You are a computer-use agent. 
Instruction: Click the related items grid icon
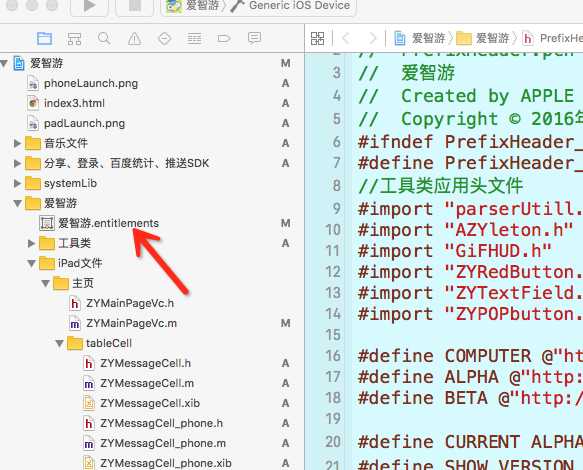click(318, 38)
